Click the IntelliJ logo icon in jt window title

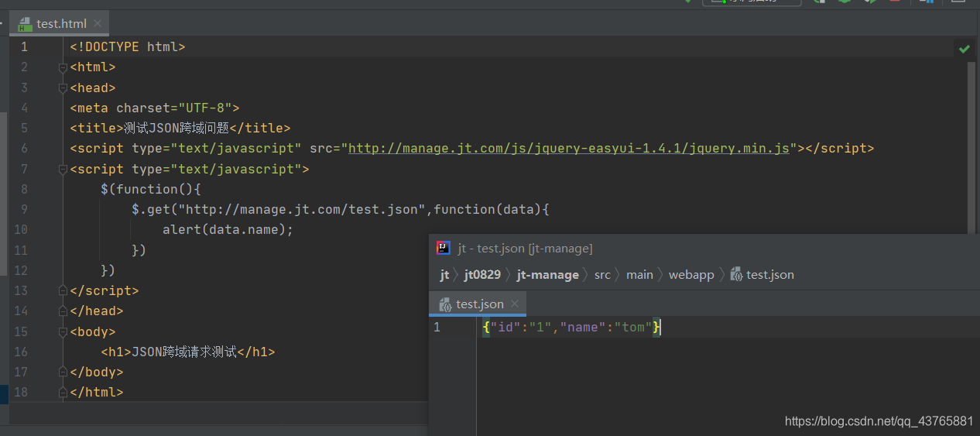click(444, 248)
